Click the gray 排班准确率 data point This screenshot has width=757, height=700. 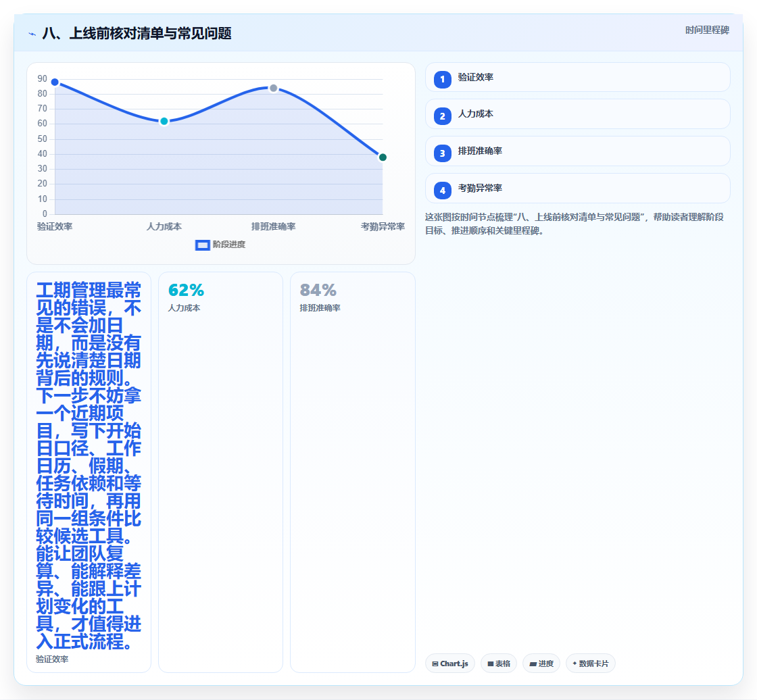tap(274, 89)
